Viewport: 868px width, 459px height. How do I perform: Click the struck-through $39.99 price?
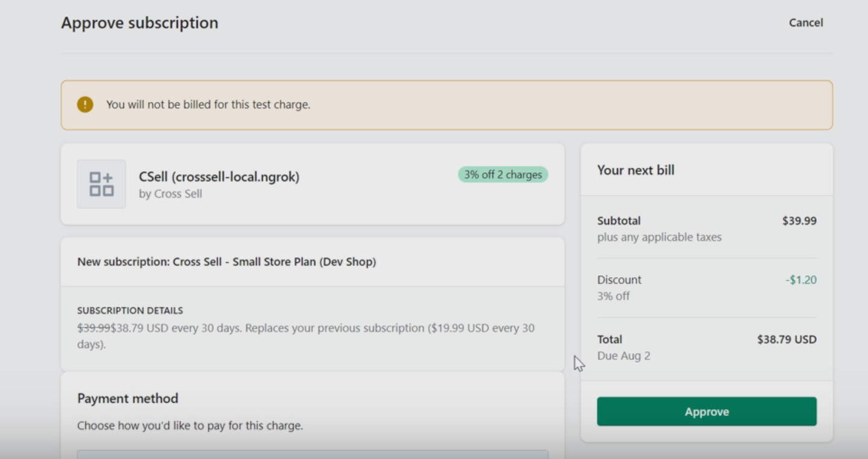coord(93,328)
